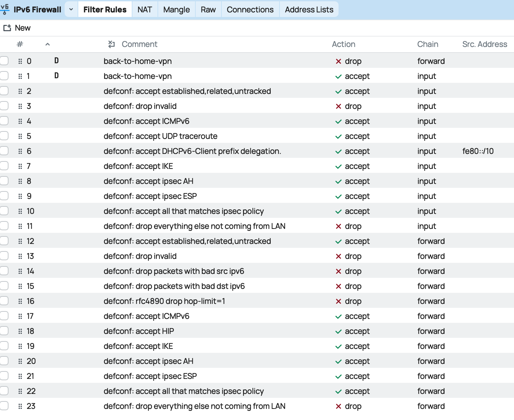514x420 pixels.
Task: Click the drop X icon on rule 11
Action: (339, 226)
